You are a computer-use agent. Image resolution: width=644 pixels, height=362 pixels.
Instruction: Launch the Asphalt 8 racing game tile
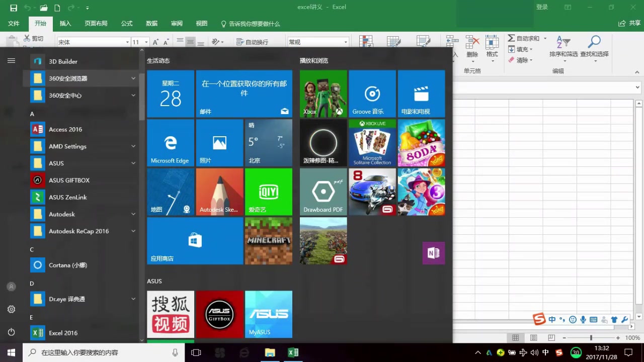coord(372,192)
